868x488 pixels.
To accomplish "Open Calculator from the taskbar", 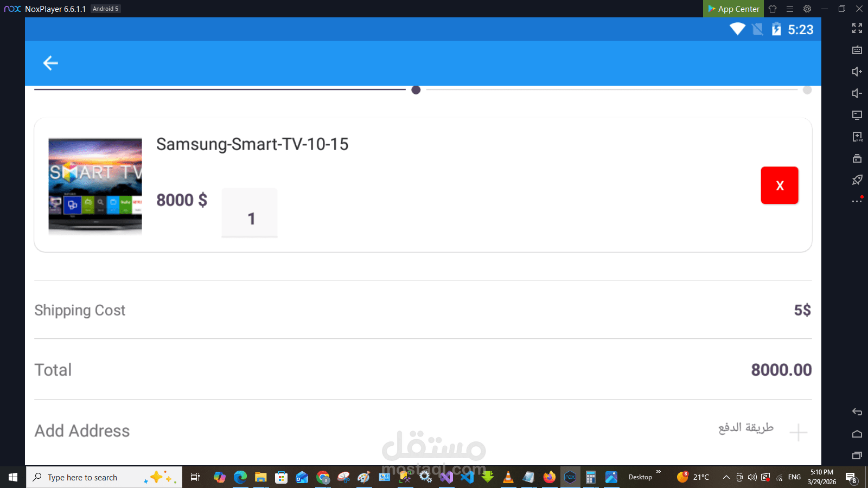I will click(x=591, y=477).
